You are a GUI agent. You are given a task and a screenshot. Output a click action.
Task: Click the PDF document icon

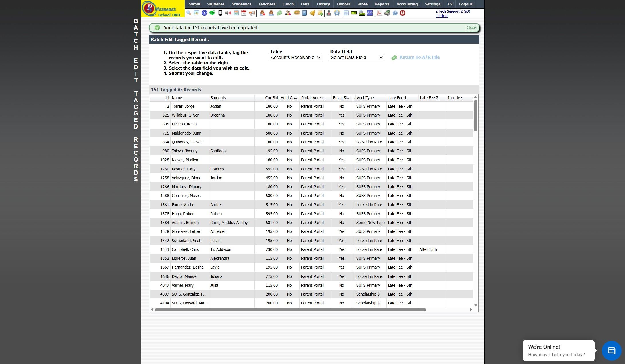[379, 13]
